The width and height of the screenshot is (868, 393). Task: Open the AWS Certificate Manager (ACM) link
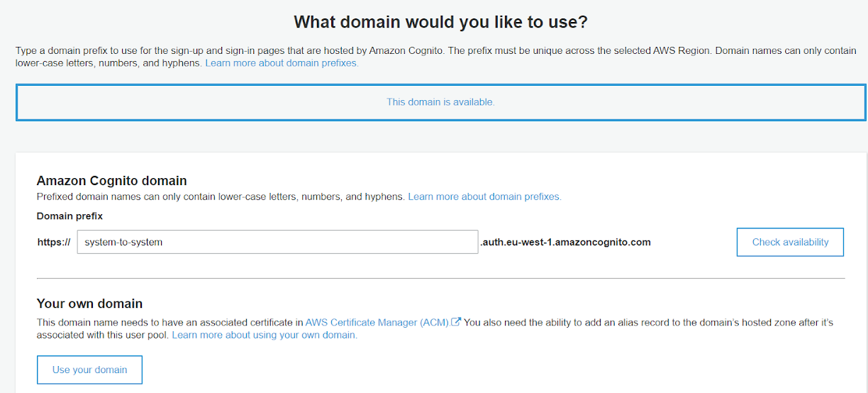click(x=377, y=322)
